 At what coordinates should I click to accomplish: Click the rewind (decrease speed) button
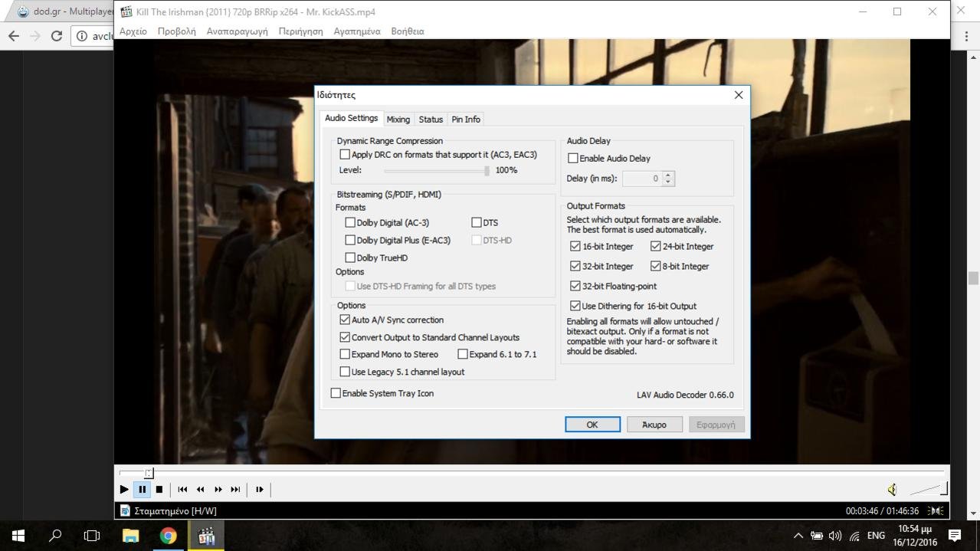point(200,489)
